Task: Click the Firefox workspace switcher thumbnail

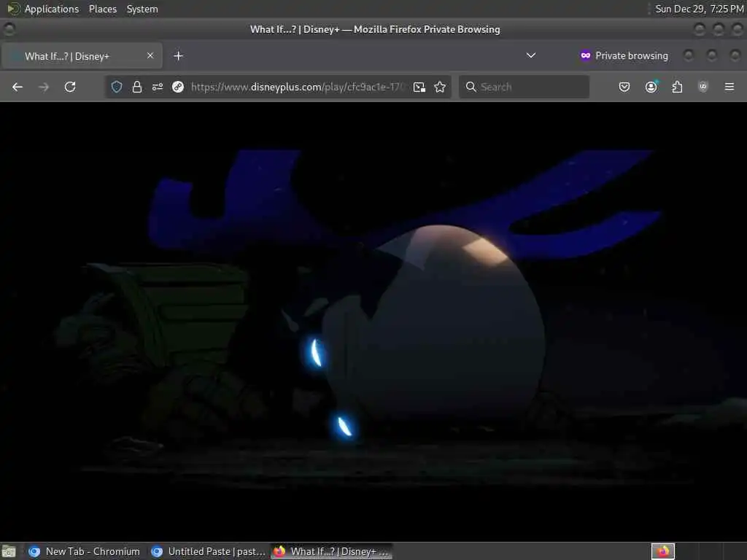Action: coord(662,551)
